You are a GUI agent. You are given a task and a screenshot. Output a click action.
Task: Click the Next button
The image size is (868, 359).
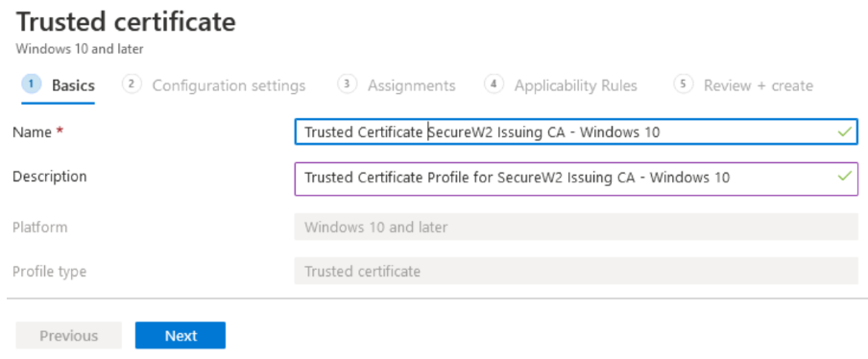coord(181,335)
